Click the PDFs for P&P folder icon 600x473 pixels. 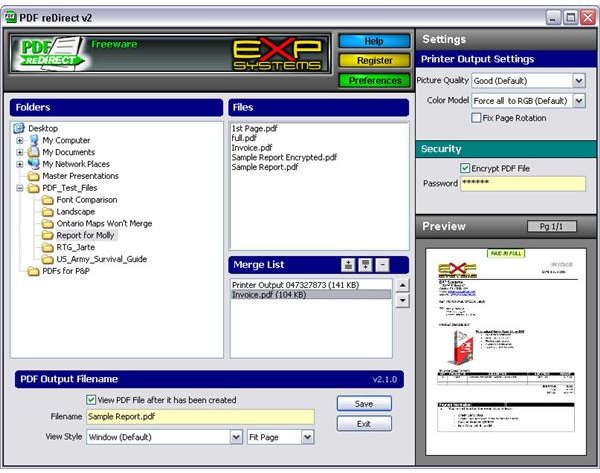tap(34, 271)
